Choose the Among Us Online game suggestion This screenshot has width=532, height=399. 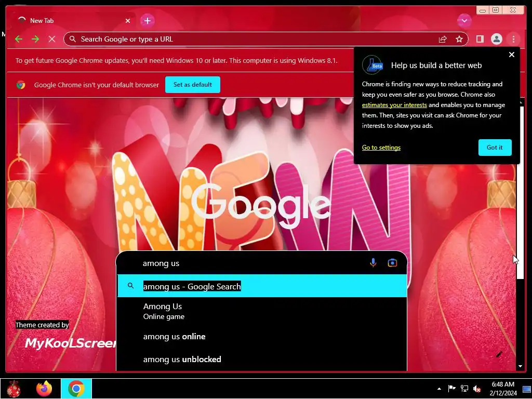click(x=262, y=312)
